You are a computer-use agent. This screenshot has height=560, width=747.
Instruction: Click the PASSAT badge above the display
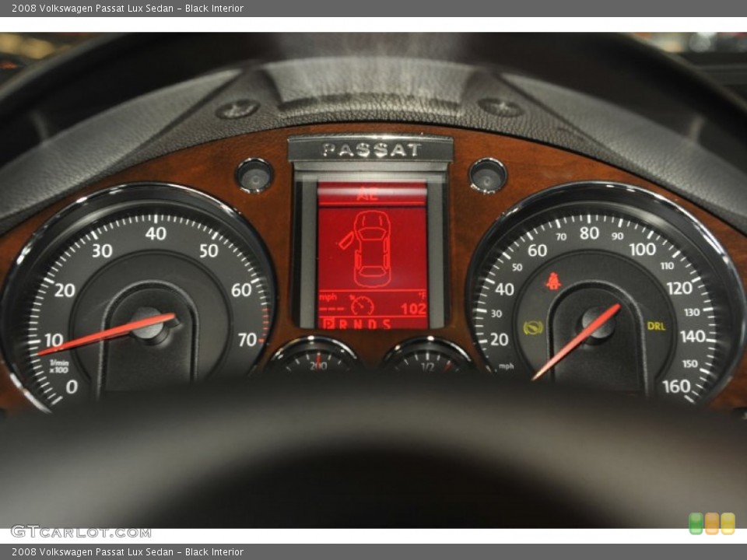(x=370, y=150)
